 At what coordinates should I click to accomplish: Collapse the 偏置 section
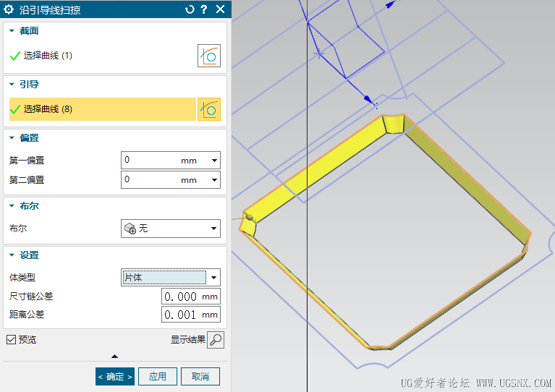click(x=12, y=137)
